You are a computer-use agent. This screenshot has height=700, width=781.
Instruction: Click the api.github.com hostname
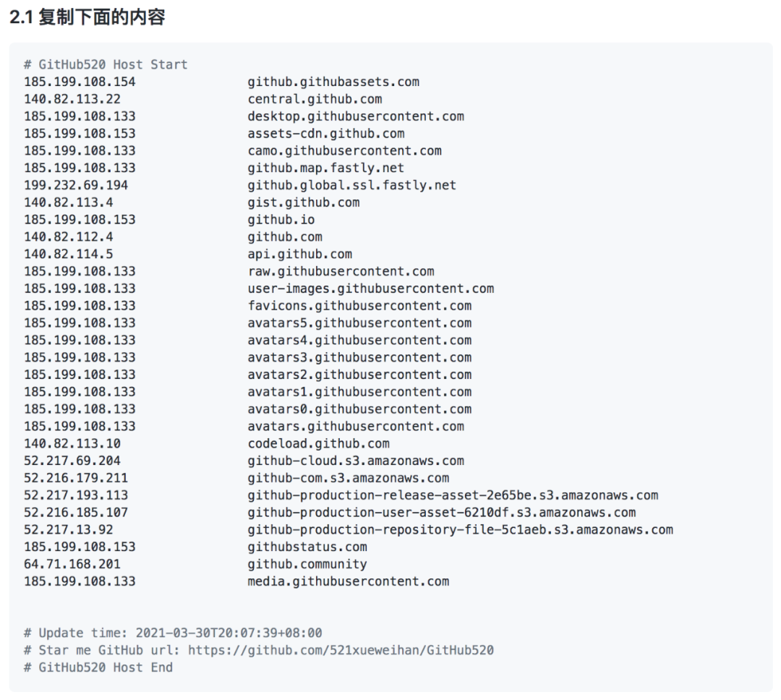tap(300, 254)
